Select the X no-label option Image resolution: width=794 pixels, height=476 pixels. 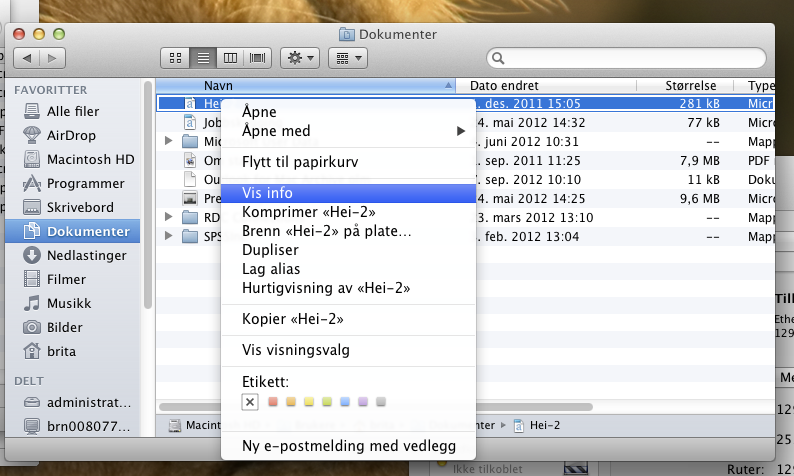point(251,402)
